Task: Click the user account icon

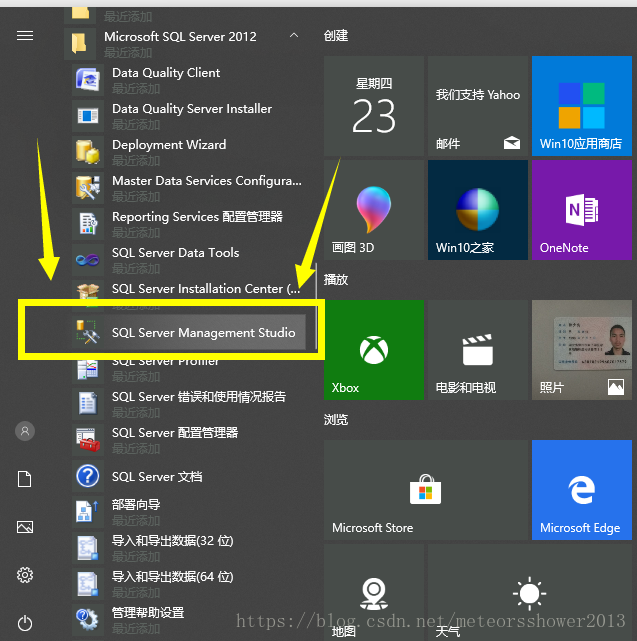Action: point(25,431)
